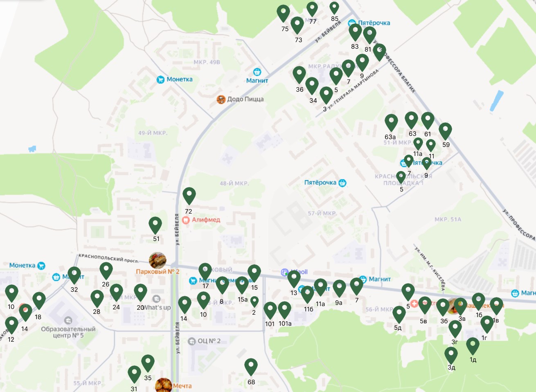
Task: Open the pin numbered 68
Action: coord(251,367)
